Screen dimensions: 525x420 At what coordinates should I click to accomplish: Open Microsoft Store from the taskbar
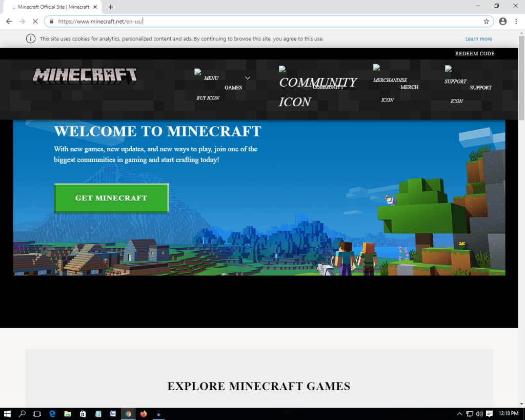(83, 414)
